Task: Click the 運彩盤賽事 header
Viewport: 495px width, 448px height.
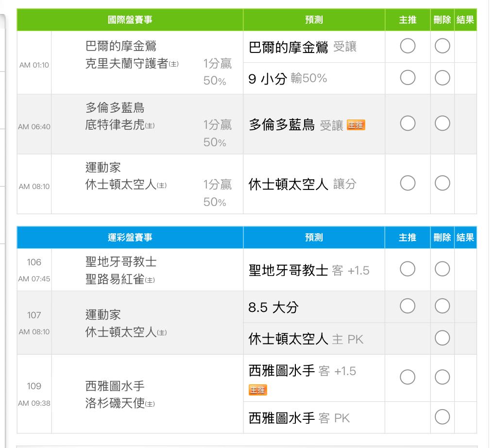Action: click(x=130, y=238)
